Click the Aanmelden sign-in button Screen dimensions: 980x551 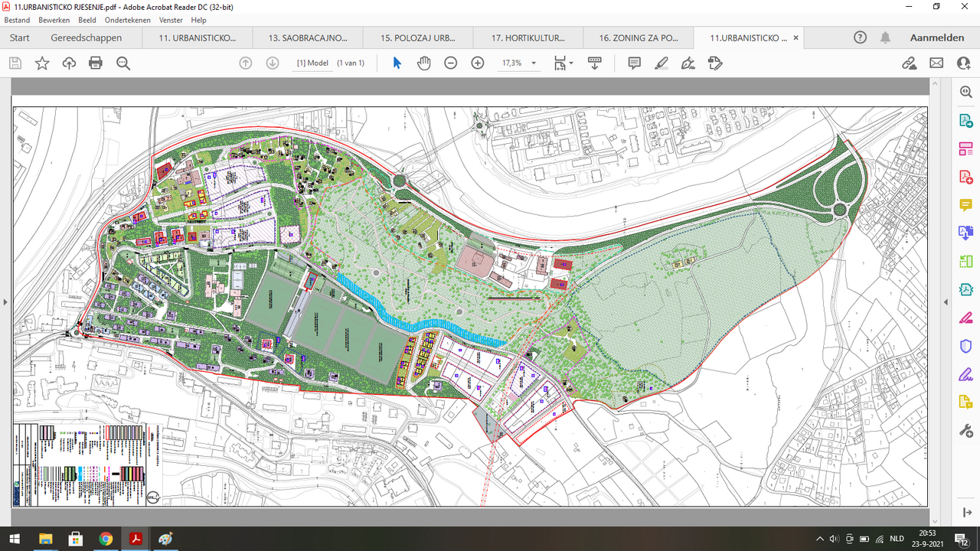937,37
